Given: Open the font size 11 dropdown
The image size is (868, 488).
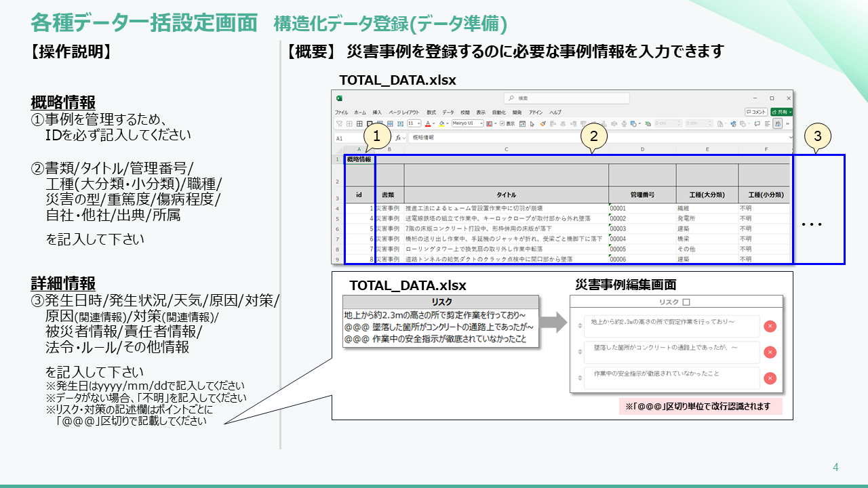Looking at the screenshot, I should (x=414, y=123).
